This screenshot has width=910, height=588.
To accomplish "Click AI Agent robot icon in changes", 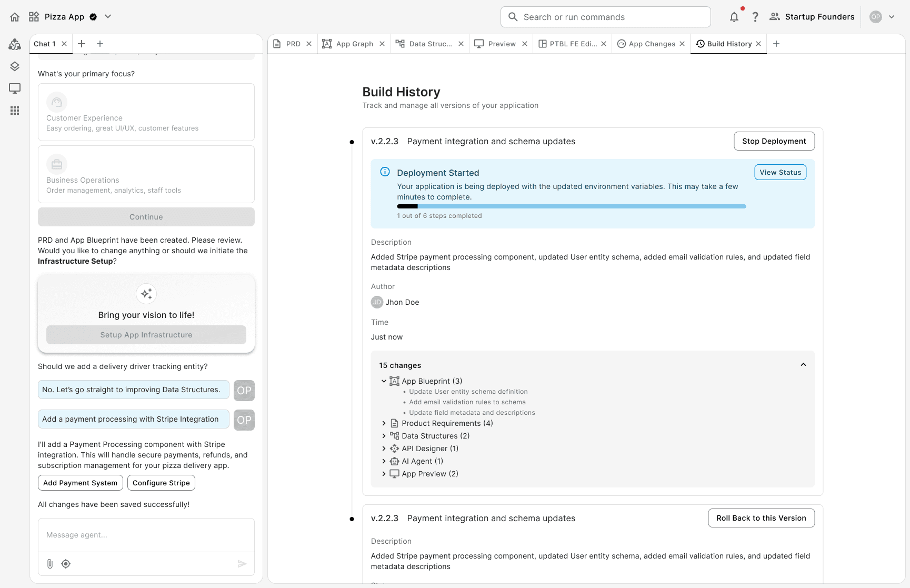I will 394,461.
